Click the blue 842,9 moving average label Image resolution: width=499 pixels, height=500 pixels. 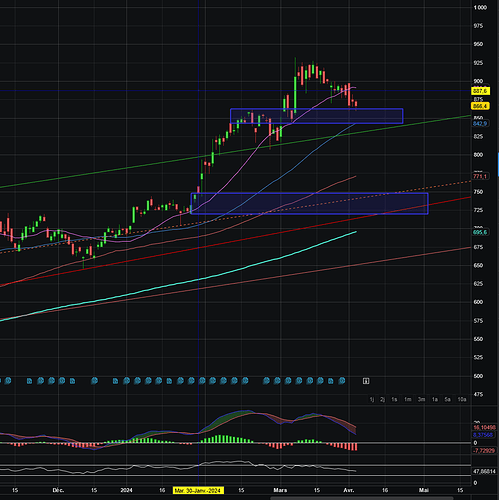(x=480, y=124)
